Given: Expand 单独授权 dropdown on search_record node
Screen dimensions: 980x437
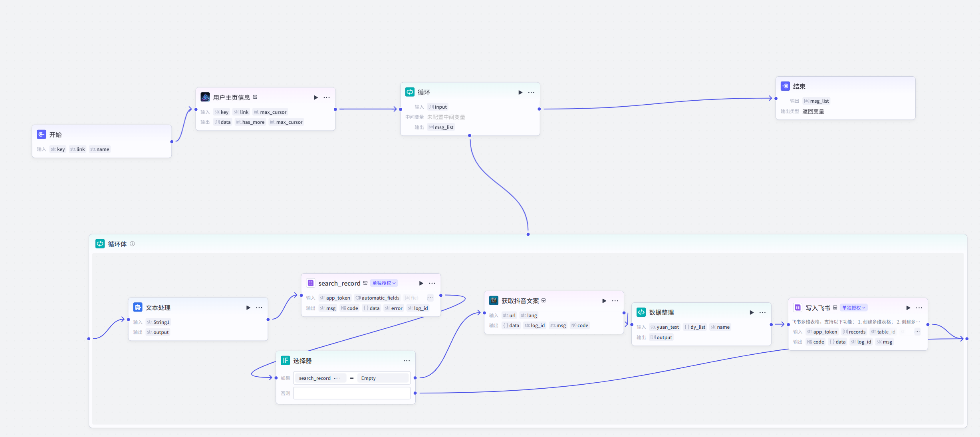Looking at the screenshot, I should (x=383, y=283).
